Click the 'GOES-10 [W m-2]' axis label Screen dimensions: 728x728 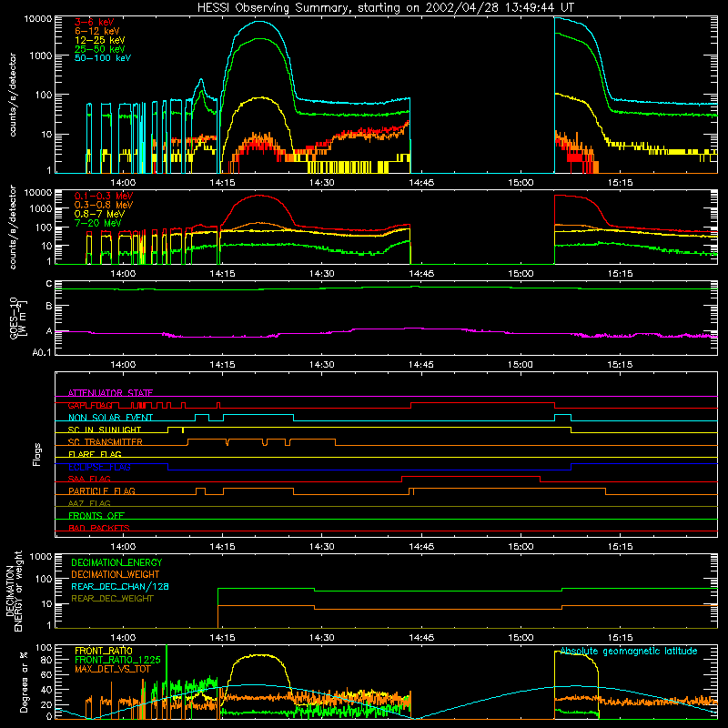(18, 318)
